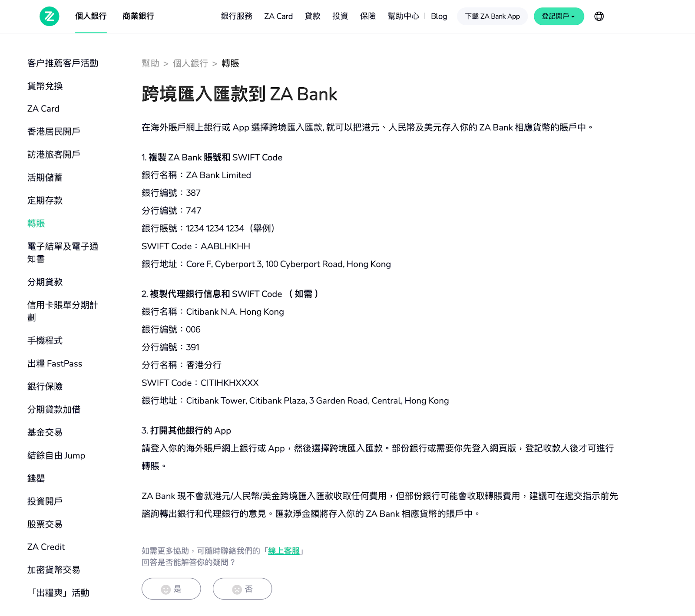695x616 pixels.
Task: Click the ZA Bank logo icon
Action: [49, 16]
